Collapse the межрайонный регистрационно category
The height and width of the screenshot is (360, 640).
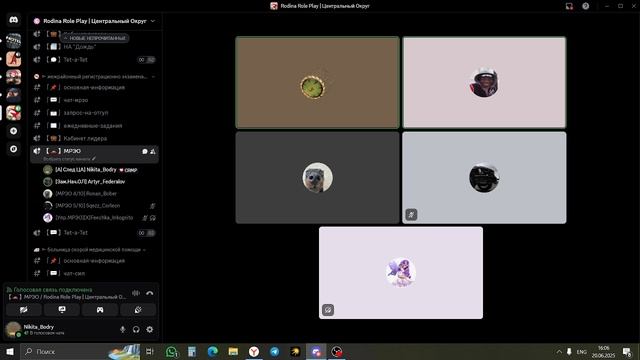97,77
